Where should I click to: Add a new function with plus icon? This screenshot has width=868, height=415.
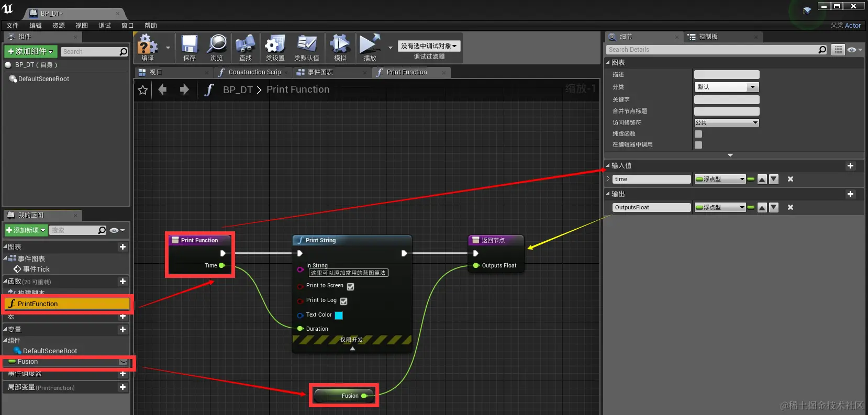point(123,281)
